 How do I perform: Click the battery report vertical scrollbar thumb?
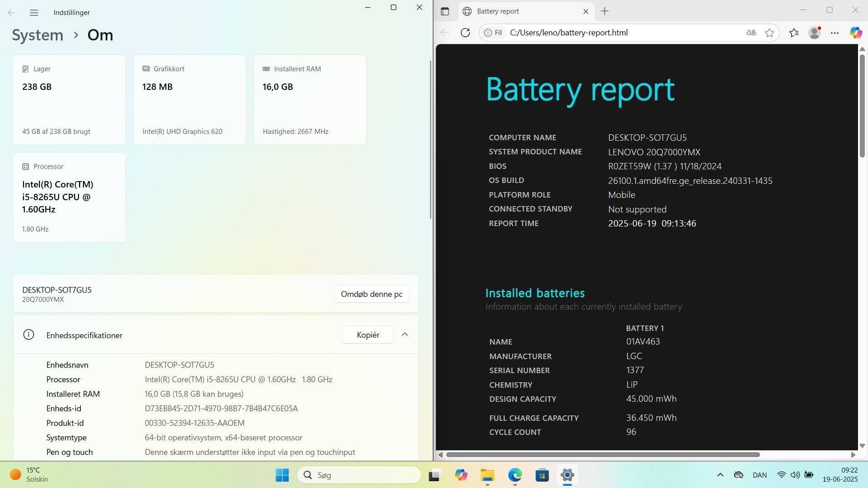tap(862, 106)
